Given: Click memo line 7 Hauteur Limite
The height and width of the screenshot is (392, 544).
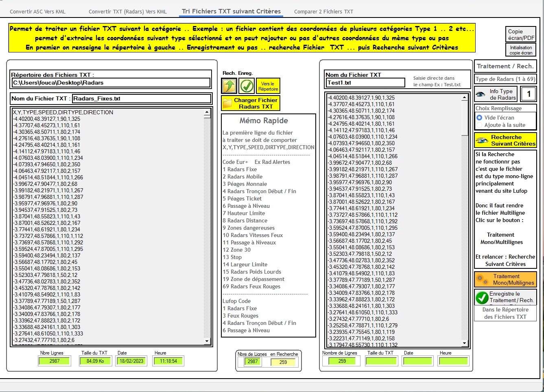Looking at the screenshot, I should coord(244,213).
